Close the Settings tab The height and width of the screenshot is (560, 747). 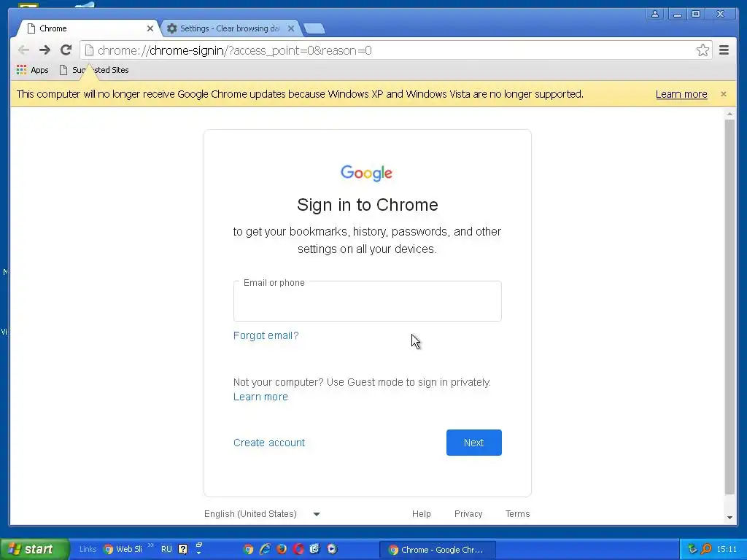(291, 28)
